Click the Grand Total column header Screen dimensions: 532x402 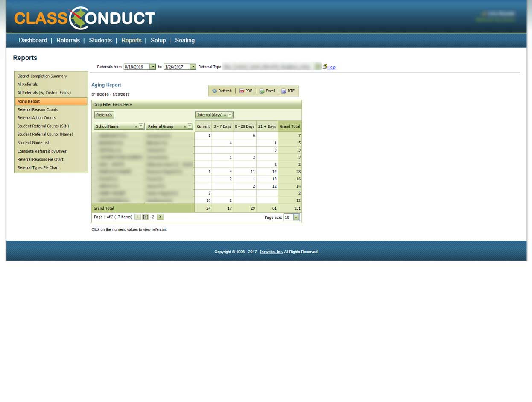(x=290, y=126)
